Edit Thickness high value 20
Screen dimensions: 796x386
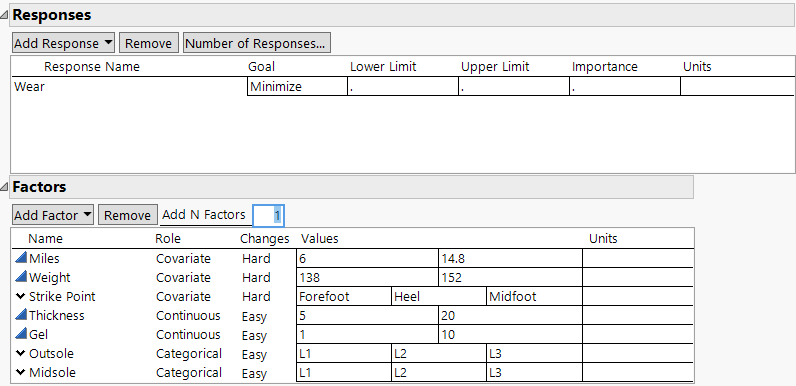[510, 315]
